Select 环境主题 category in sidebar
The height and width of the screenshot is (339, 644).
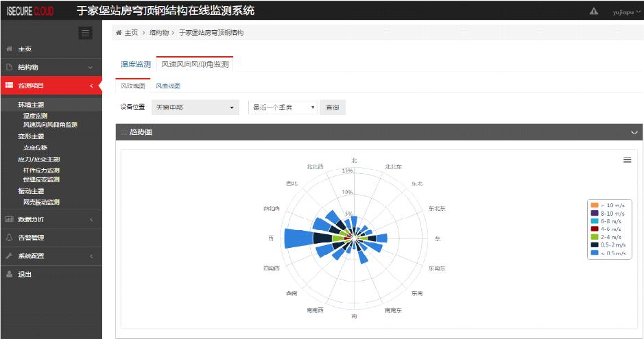31,105
